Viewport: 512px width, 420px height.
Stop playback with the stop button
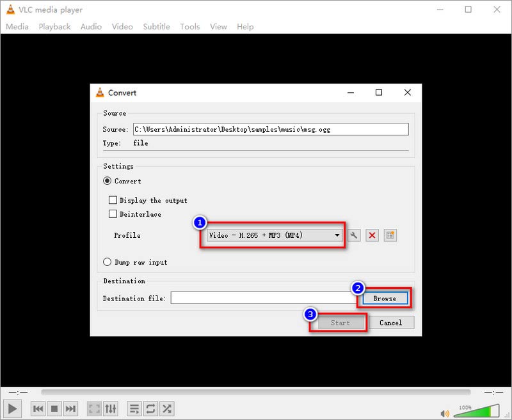click(x=54, y=408)
